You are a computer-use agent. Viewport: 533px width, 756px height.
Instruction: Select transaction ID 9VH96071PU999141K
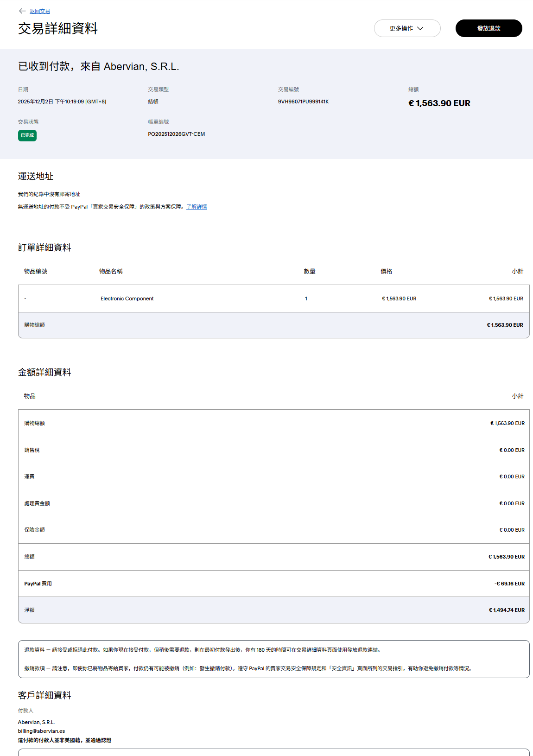coord(303,102)
